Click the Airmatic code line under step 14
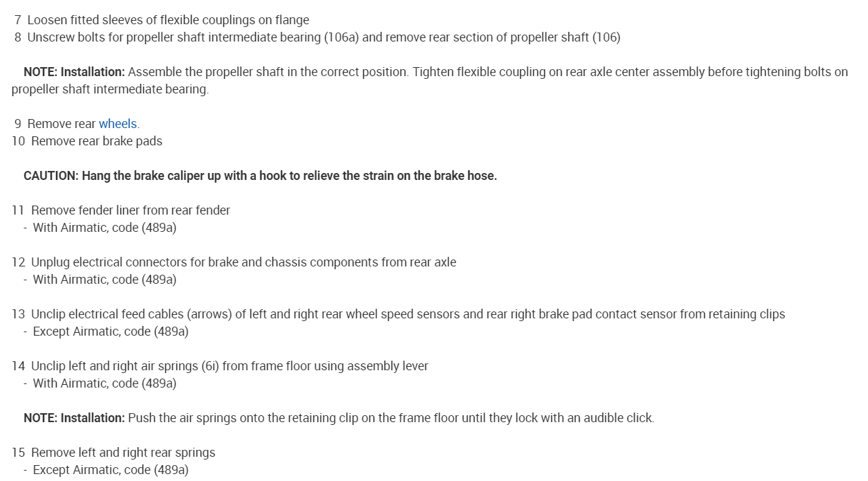The height and width of the screenshot is (481, 868). pyautogui.click(x=104, y=383)
